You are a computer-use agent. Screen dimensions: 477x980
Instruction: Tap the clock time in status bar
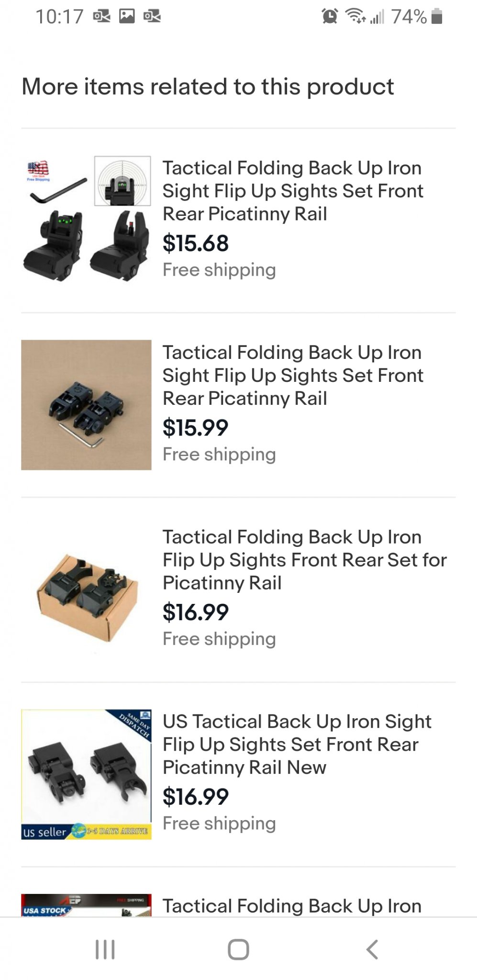(x=59, y=17)
